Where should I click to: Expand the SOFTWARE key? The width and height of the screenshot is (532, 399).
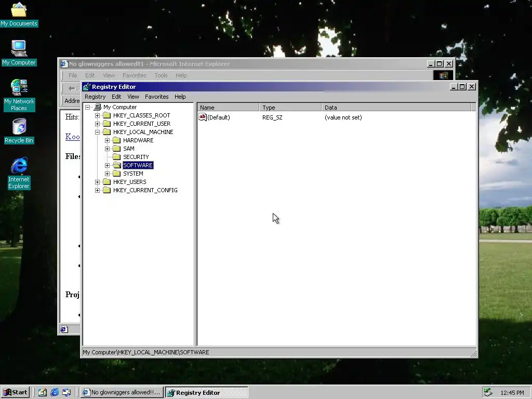[107, 165]
